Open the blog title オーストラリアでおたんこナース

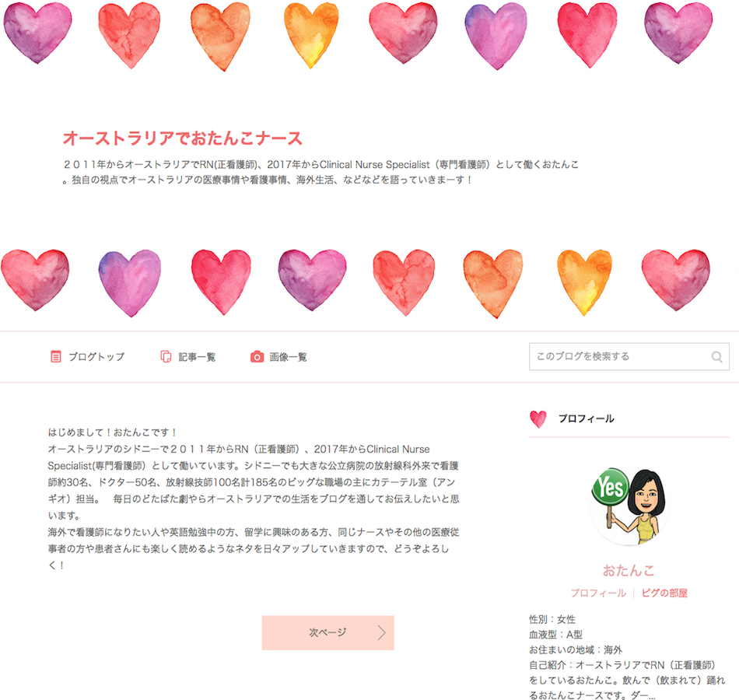coord(182,138)
